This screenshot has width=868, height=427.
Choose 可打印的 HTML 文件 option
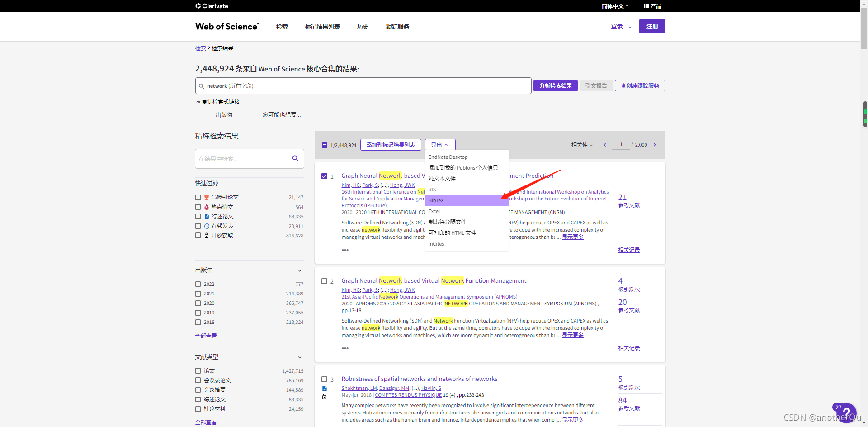467,233
